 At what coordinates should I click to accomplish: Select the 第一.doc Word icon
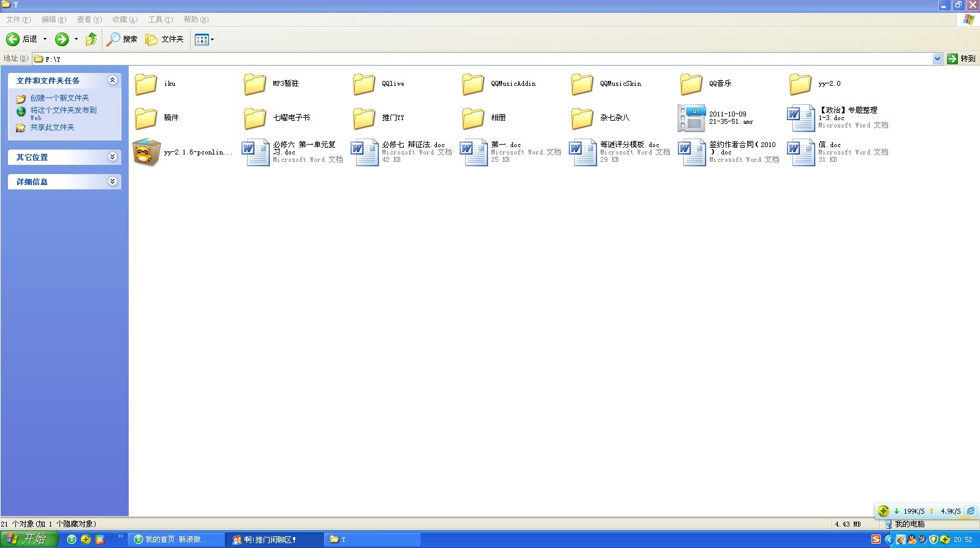click(x=474, y=153)
